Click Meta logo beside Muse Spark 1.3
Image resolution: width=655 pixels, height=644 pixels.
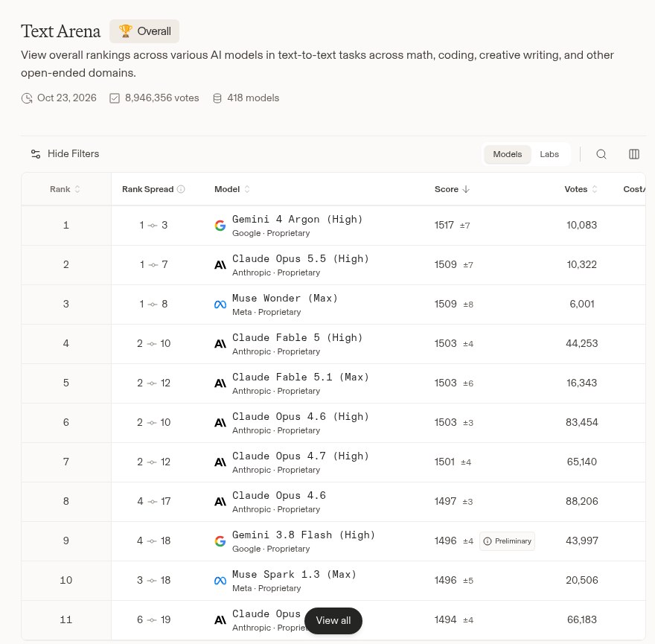(220, 581)
